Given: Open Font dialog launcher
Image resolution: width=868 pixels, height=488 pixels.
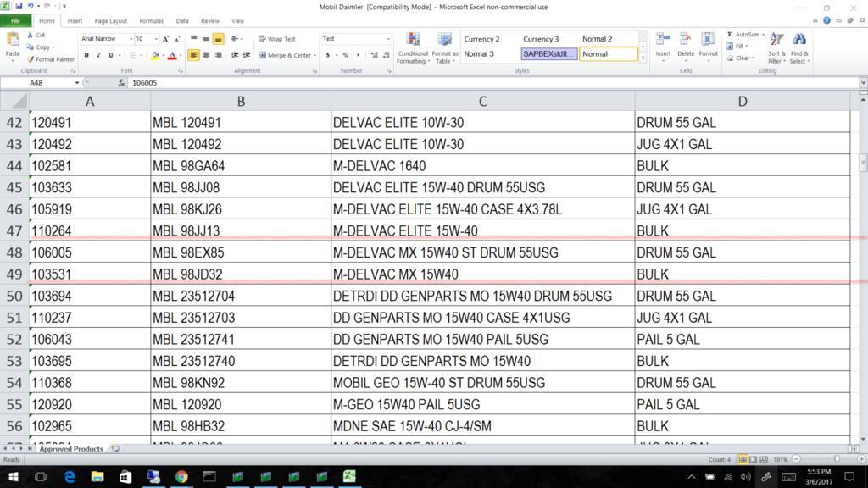Looking at the screenshot, I should tap(181, 71).
